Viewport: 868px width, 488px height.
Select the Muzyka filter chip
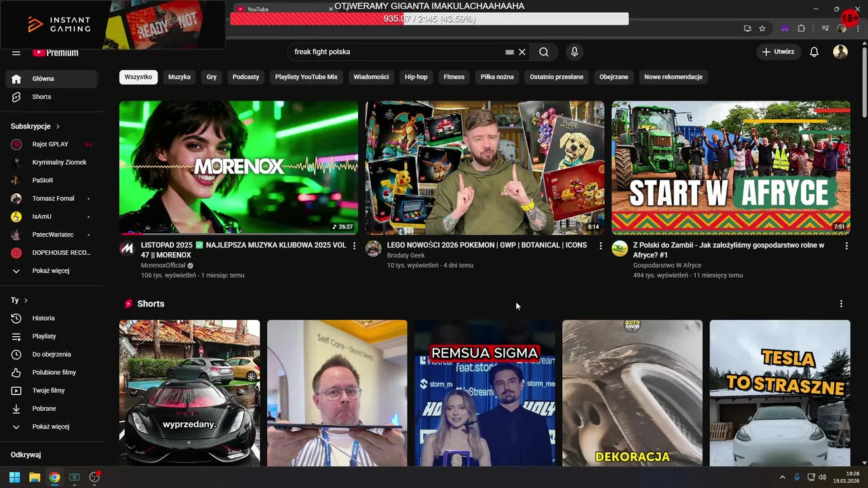(179, 77)
